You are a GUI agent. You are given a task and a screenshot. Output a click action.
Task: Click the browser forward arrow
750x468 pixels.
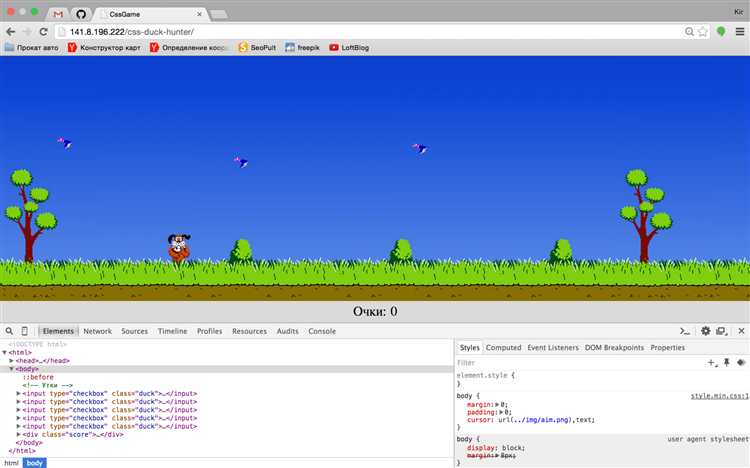27,32
